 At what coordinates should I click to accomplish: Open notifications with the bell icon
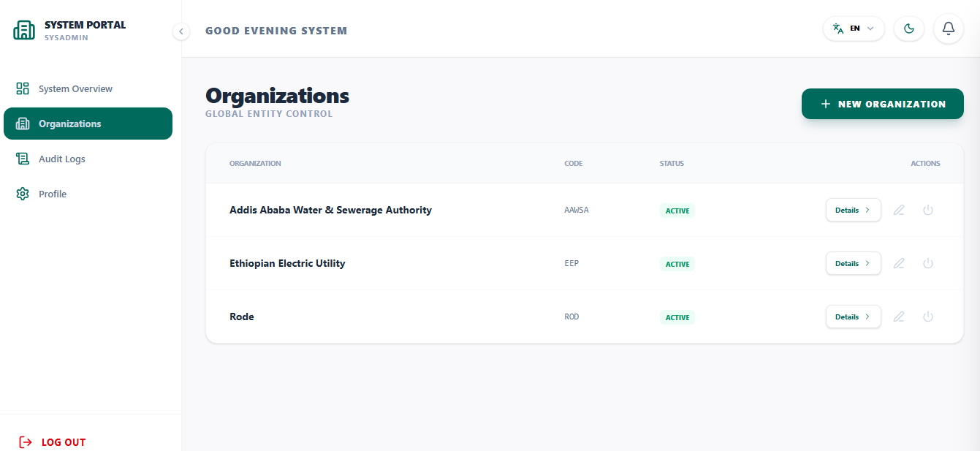949,29
